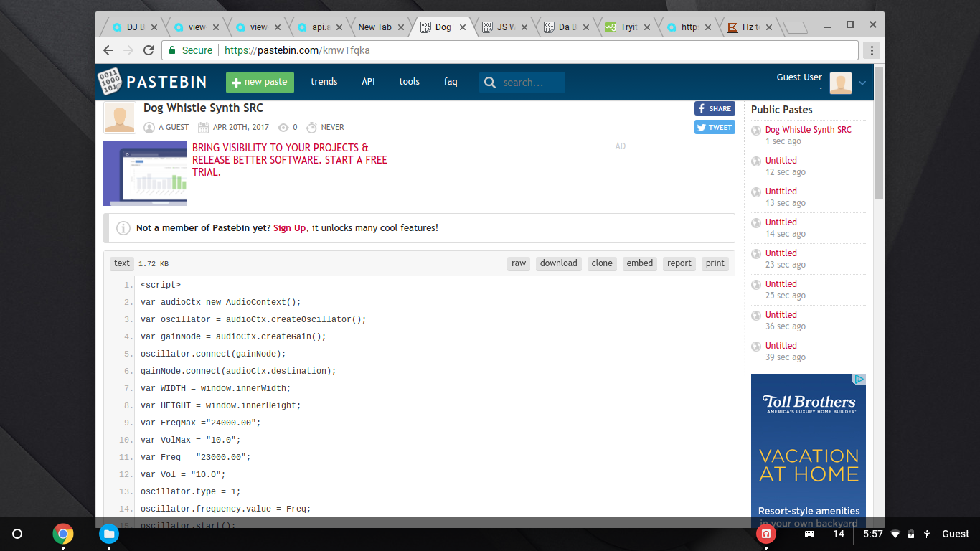
Task: Tweet this paste
Action: [715, 127]
